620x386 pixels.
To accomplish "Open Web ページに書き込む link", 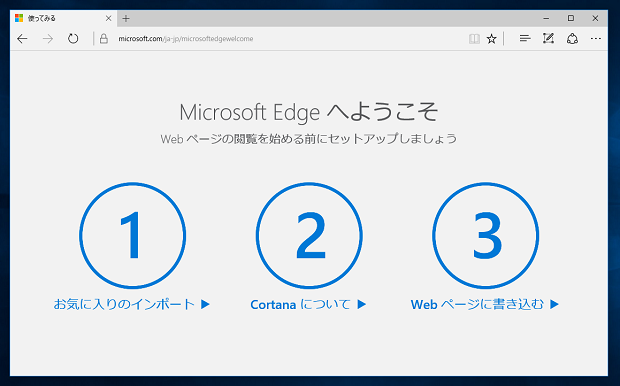I will [x=485, y=304].
